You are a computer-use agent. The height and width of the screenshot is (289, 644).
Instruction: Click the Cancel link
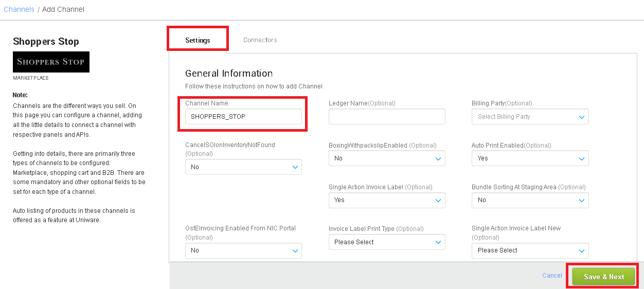(x=552, y=276)
